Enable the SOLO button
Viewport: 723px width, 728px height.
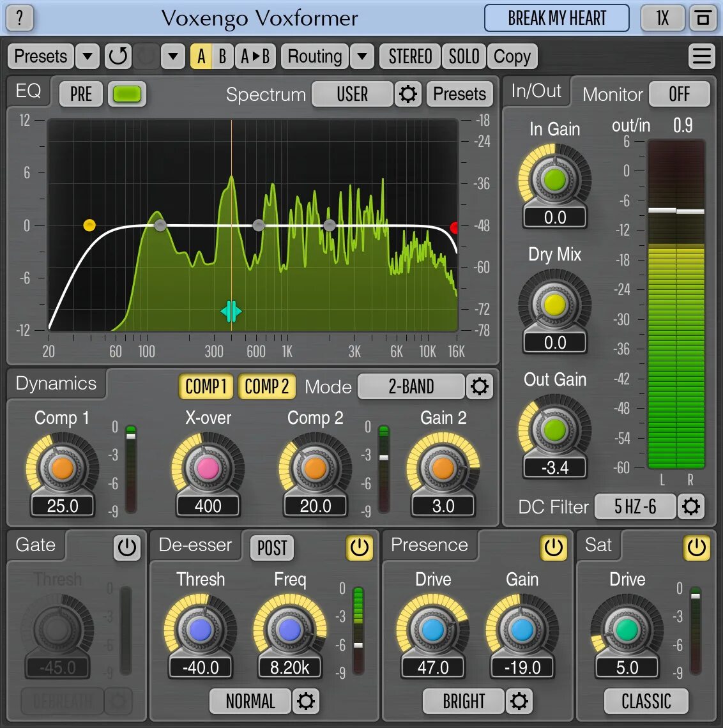tap(464, 56)
